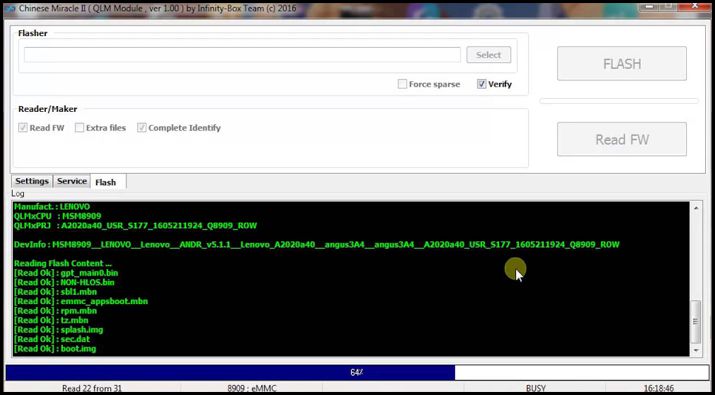The width and height of the screenshot is (715, 395).
Task: Click the log scrollbar up arrow
Action: (x=696, y=208)
